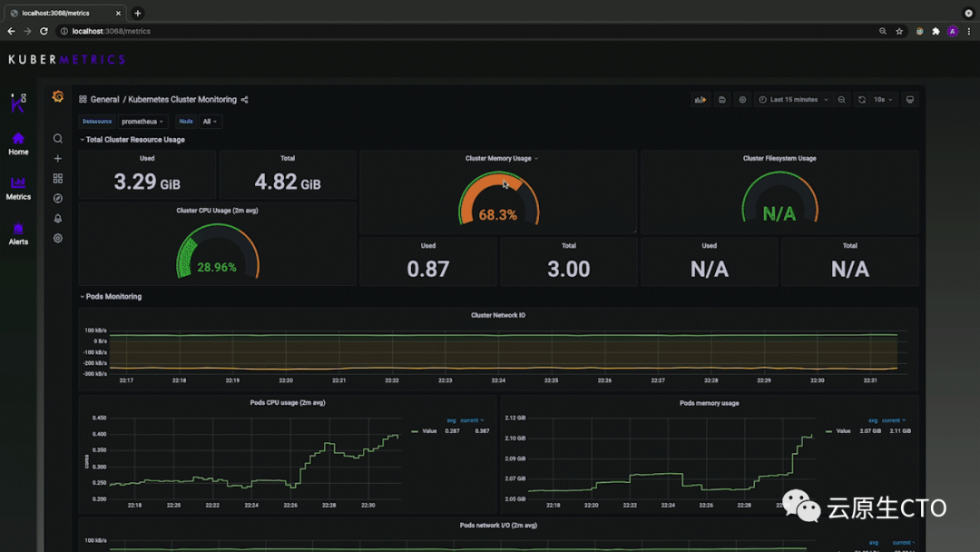Toggle the Value series in Pods memory legend
This screenshot has height=552, width=980.
coord(838,430)
